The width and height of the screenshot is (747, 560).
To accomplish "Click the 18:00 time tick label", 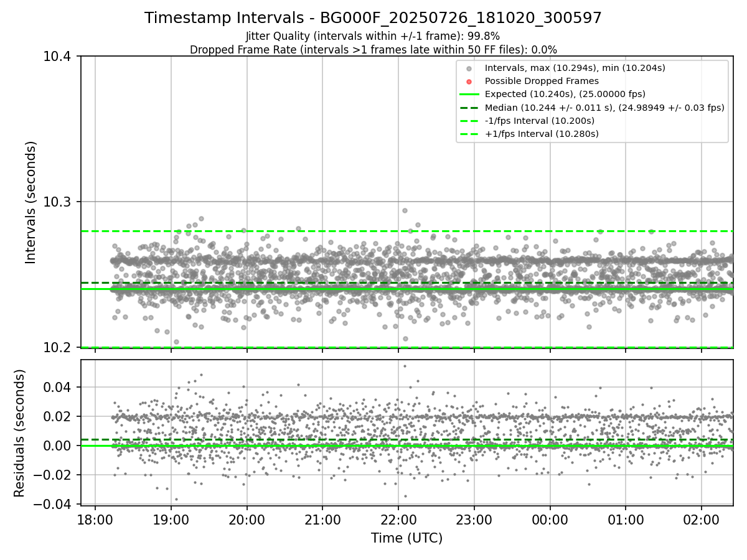I will 95,519.
